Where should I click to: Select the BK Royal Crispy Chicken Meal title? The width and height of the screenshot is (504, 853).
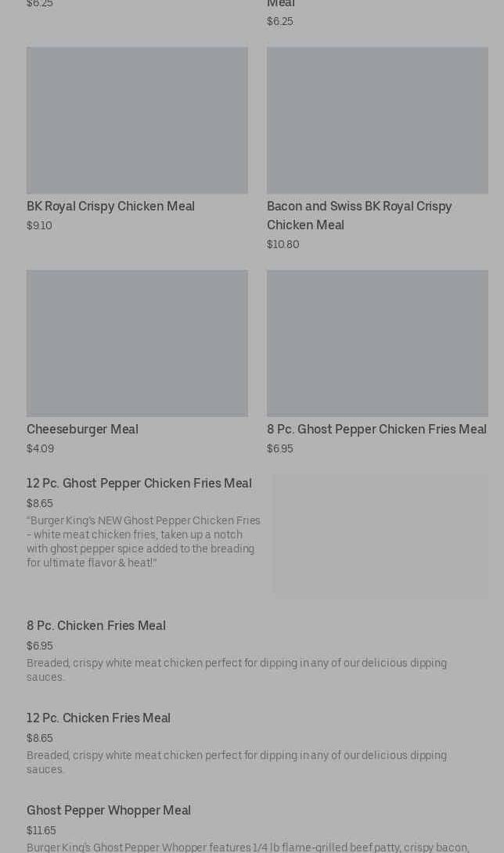coord(110,207)
